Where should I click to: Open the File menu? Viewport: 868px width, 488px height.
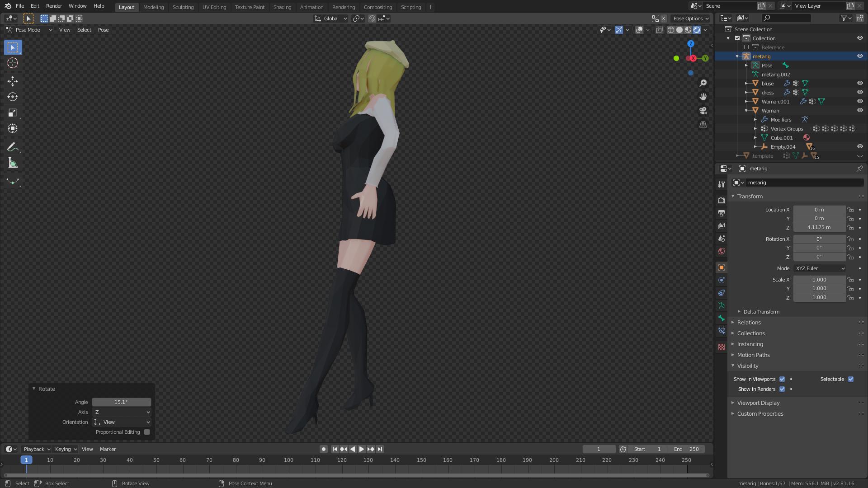tap(20, 6)
